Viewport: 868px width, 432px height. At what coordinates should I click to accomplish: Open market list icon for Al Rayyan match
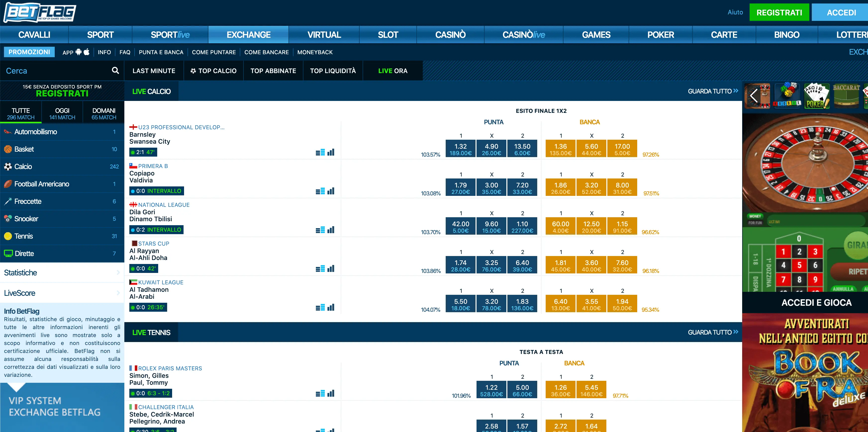320,268
